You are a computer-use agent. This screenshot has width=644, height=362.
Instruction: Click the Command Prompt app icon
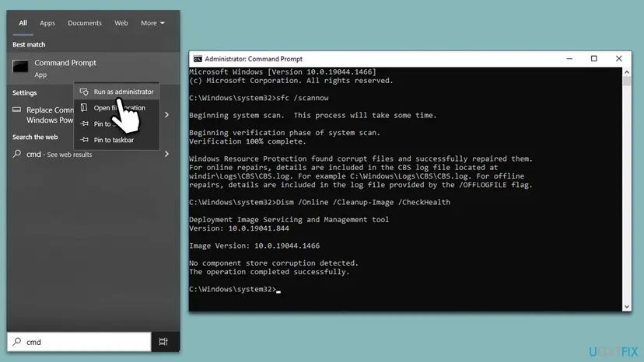point(20,66)
